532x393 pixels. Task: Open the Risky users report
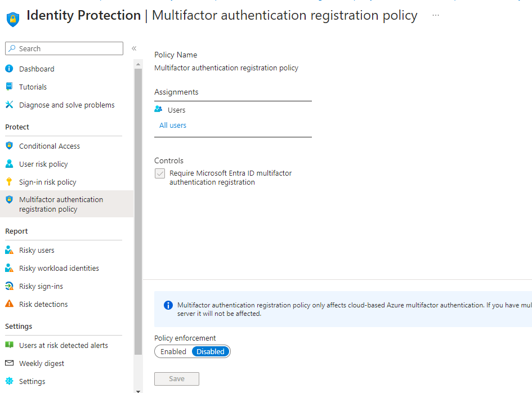pyautogui.click(x=37, y=250)
